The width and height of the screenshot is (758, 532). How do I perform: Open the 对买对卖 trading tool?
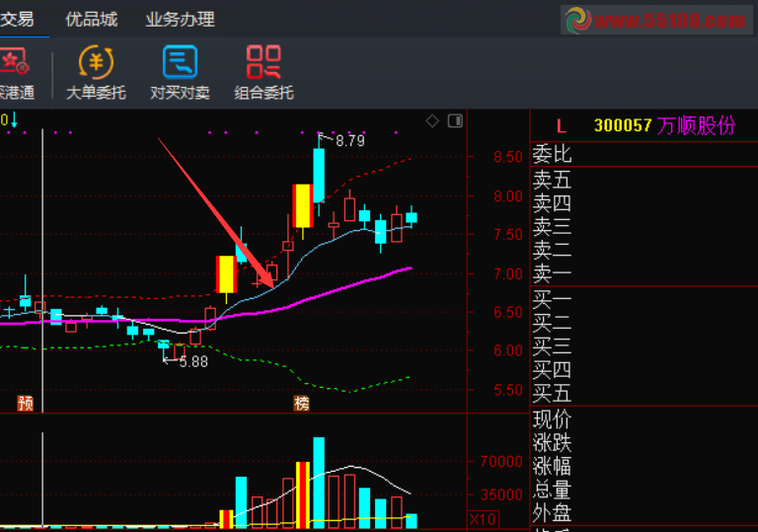coord(180,74)
